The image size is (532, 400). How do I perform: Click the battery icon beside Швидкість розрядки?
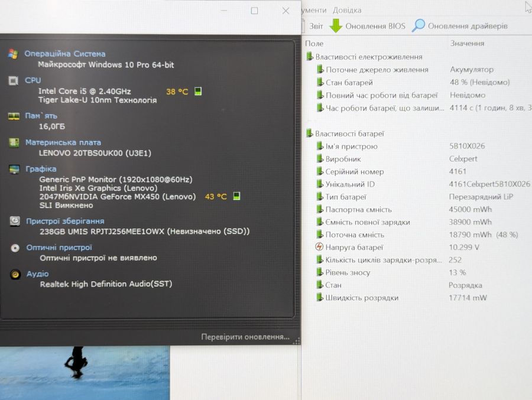(x=320, y=297)
